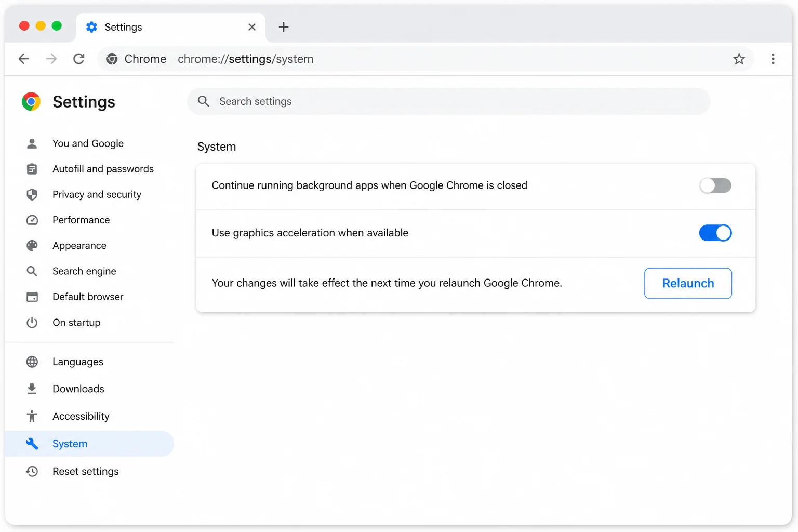Click the power icon for On startup
Image resolution: width=798 pixels, height=532 pixels.
click(32, 323)
